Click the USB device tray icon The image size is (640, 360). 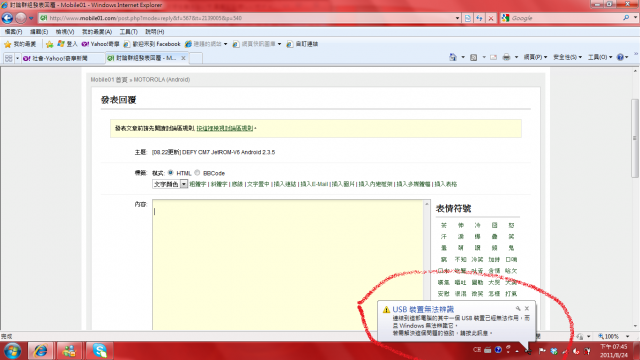tap(528, 351)
